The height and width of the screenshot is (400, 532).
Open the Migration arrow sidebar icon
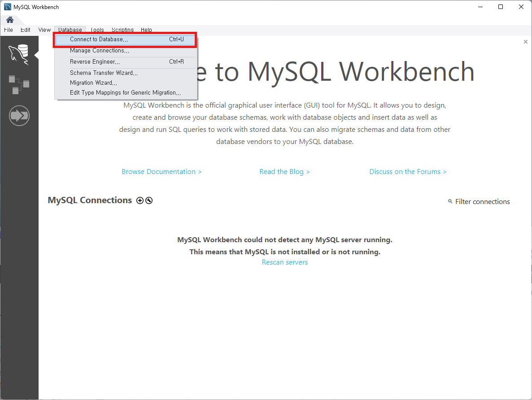point(19,116)
